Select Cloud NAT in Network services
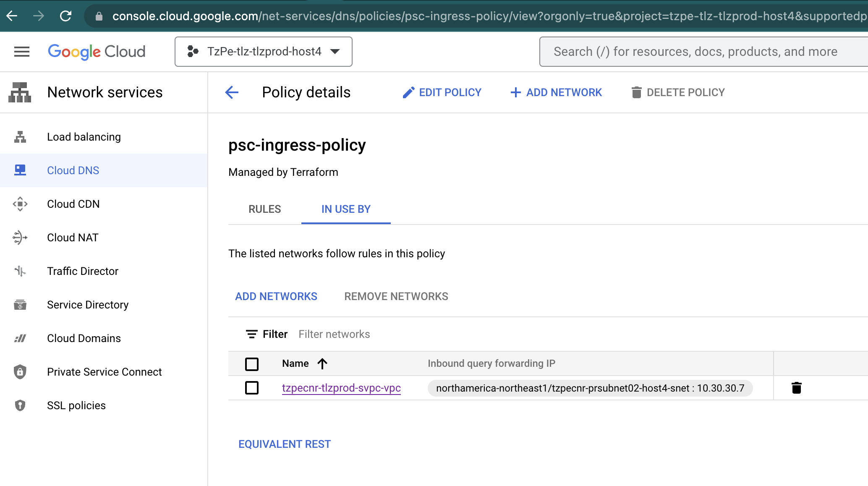The height and width of the screenshot is (486, 868). pos(72,237)
